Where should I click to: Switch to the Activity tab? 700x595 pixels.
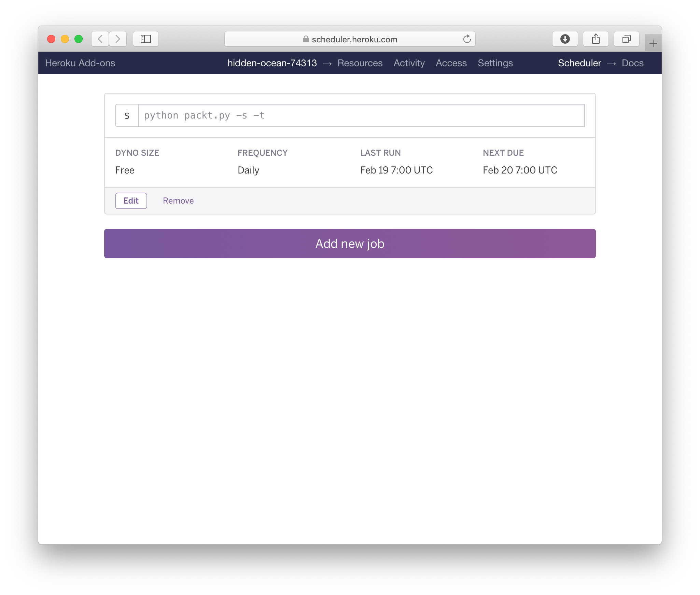click(x=409, y=63)
